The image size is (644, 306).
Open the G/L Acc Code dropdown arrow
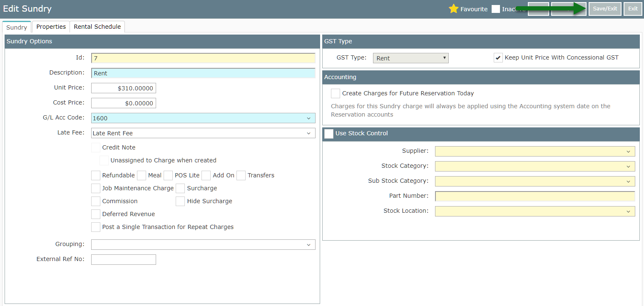coord(308,118)
